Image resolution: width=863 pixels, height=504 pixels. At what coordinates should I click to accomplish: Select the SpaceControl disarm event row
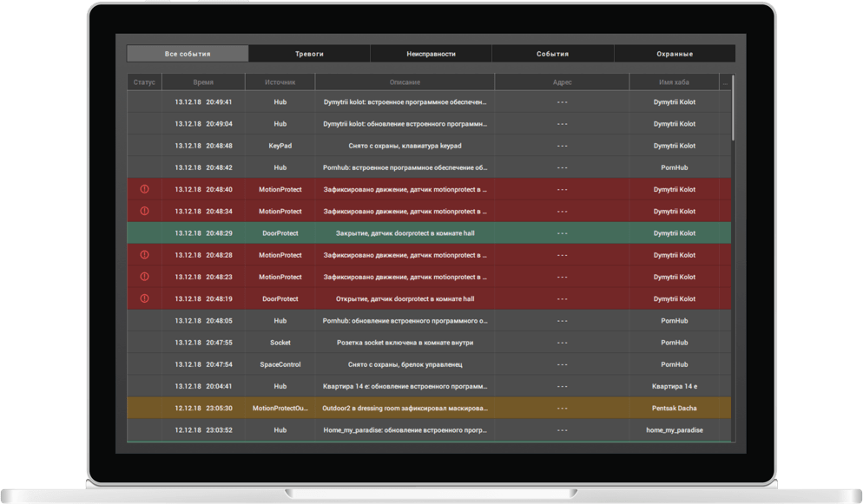point(405,364)
